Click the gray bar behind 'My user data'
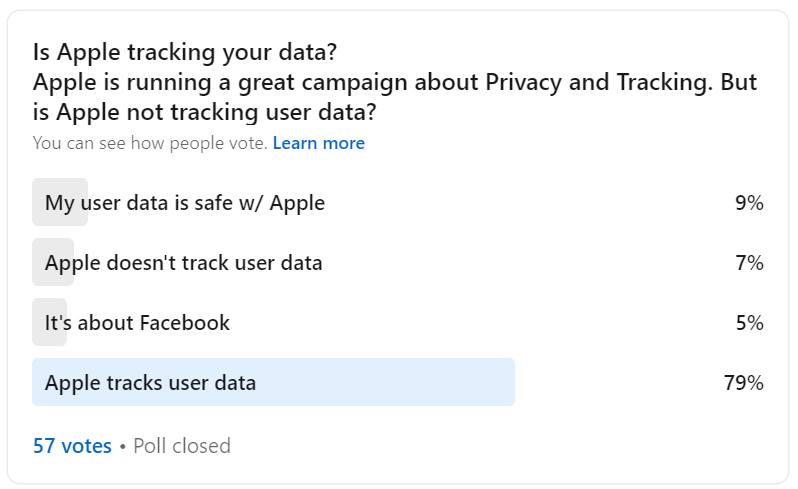 (60, 202)
